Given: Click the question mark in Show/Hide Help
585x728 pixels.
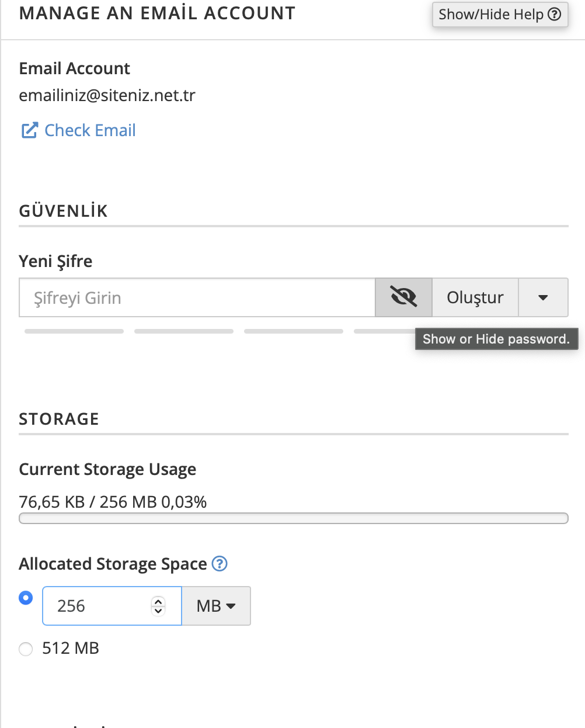Looking at the screenshot, I should pyautogui.click(x=555, y=15).
